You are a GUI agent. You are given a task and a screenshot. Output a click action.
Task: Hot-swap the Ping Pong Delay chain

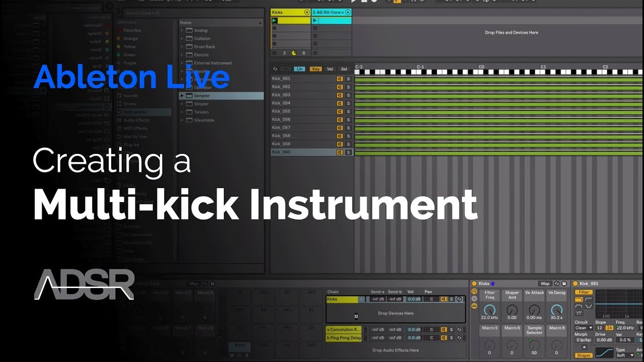pos(459,338)
